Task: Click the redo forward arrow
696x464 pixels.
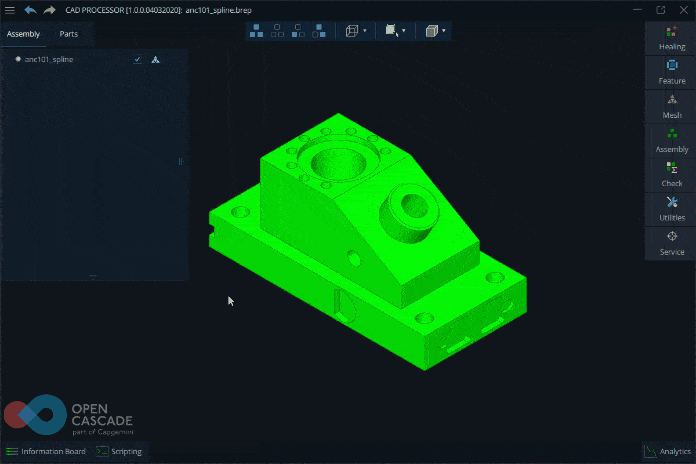Action: [49, 10]
